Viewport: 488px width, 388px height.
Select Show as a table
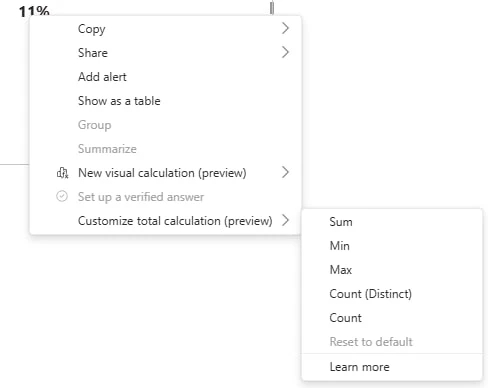165,101
